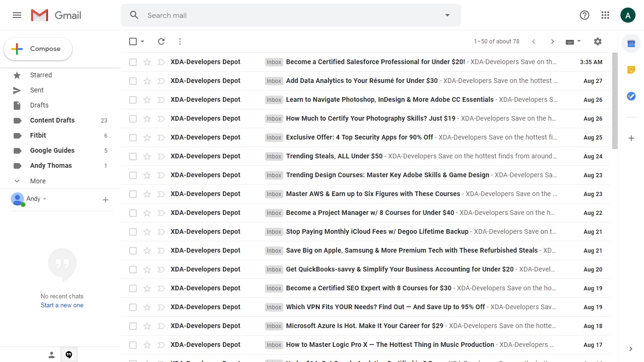Open the Support help icon
This screenshot has height=362, width=644.
click(x=585, y=15)
